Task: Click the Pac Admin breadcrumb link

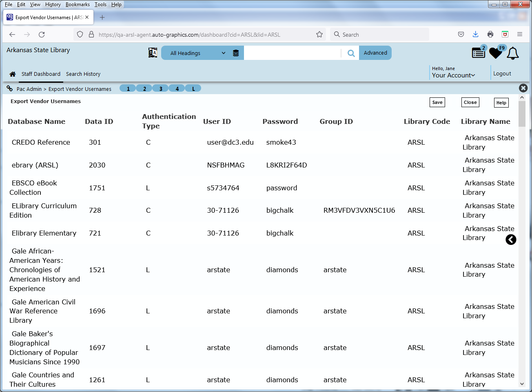Action: pyautogui.click(x=29, y=89)
